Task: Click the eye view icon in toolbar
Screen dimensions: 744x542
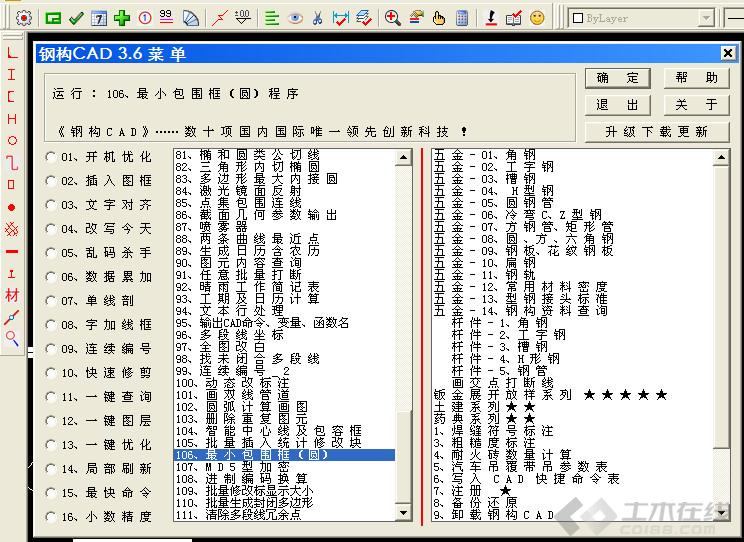Action: (x=295, y=18)
